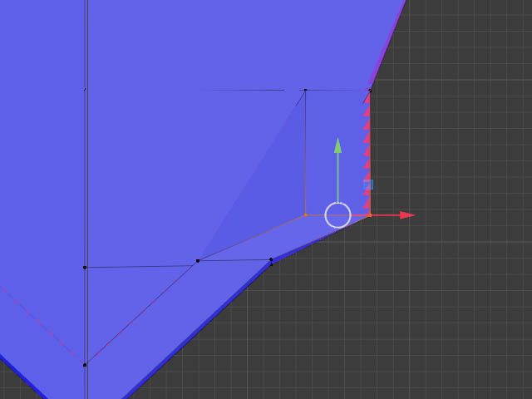Click the white circle at the gizmo center
532x399 pixels.
[337, 215]
